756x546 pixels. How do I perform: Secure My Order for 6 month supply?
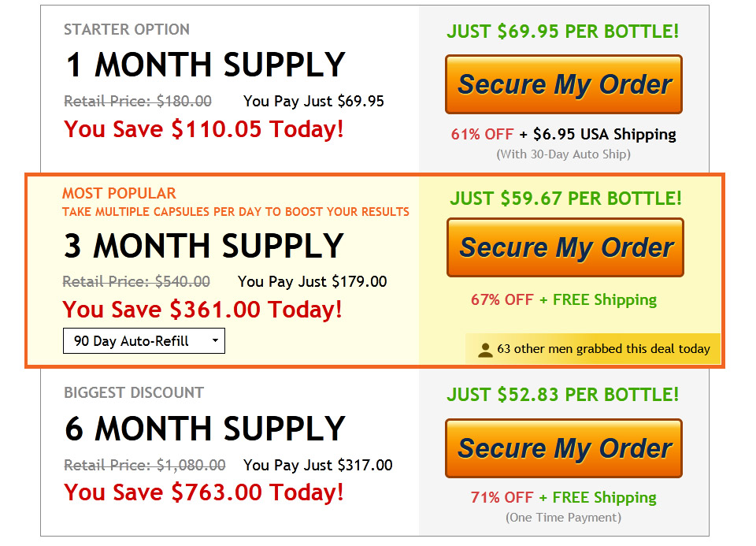[564, 448]
